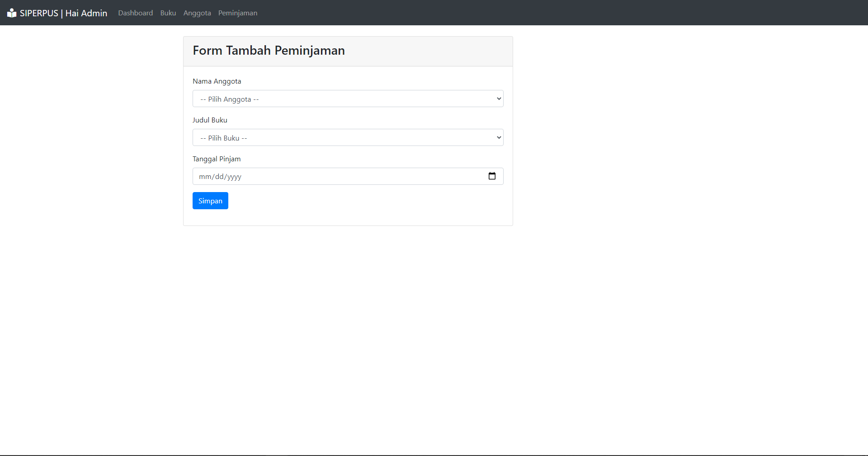Click the Judul Buku label
Image resolution: width=868 pixels, height=456 pixels.
coord(209,120)
